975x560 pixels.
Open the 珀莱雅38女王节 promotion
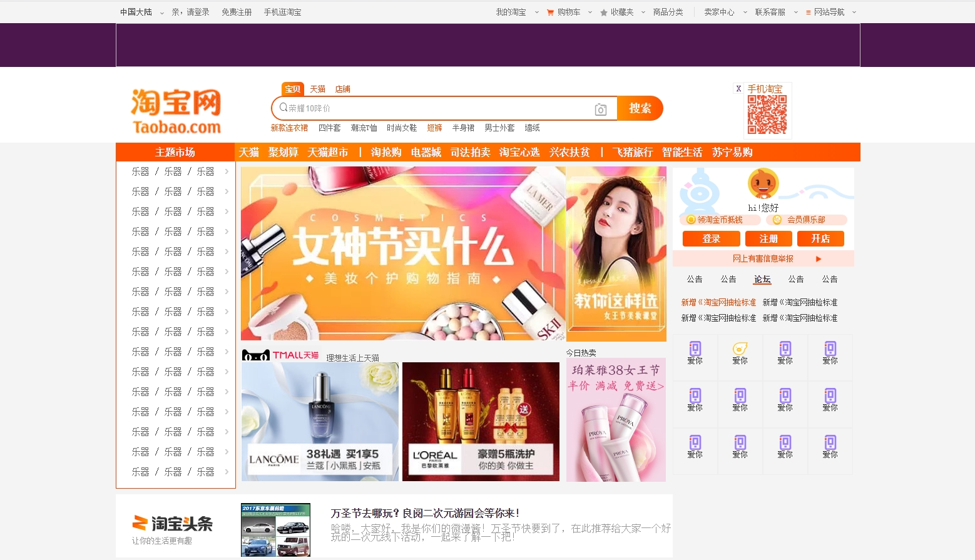[x=616, y=420]
